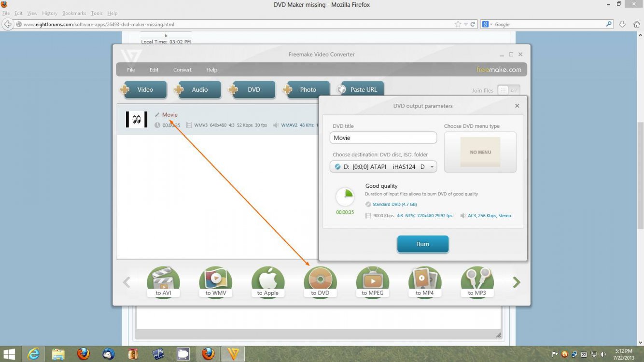Click the Good quality pie indicator
644x362 pixels.
coord(345,196)
